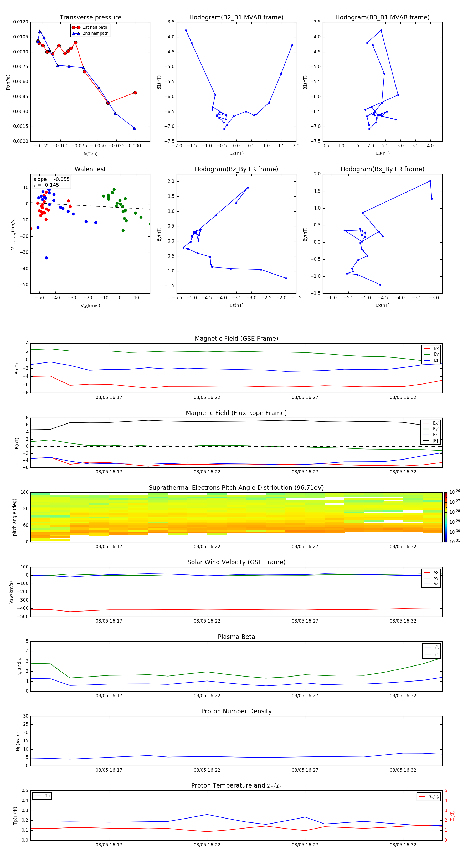Click the 'Transverse pressure' plot title
473x868 pixels.
click(x=90, y=18)
